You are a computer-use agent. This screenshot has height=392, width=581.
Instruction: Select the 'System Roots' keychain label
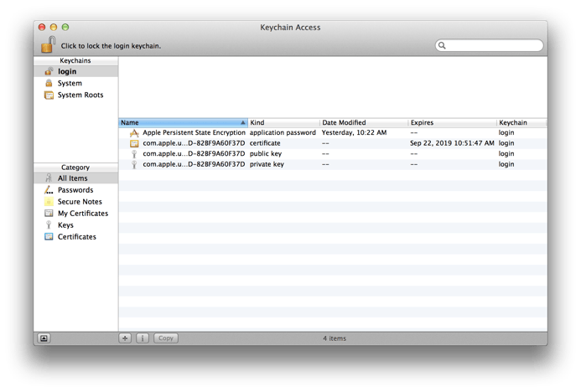pos(80,95)
